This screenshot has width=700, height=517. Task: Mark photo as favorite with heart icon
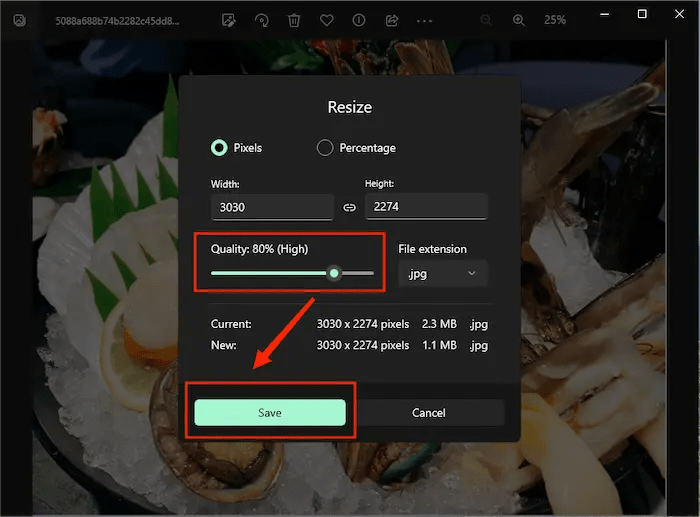tap(326, 20)
